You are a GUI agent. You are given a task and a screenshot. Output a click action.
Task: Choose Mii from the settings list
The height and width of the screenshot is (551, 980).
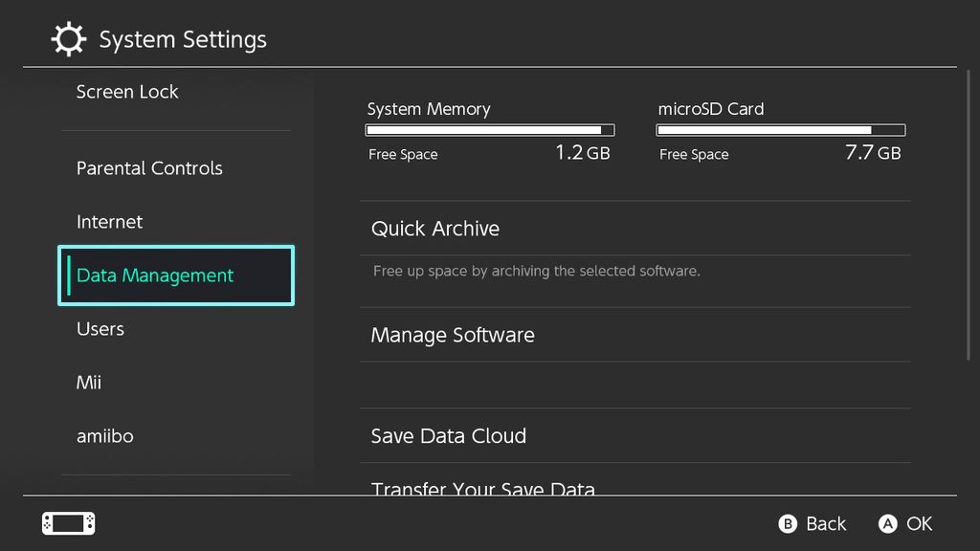[x=89, y=383]
